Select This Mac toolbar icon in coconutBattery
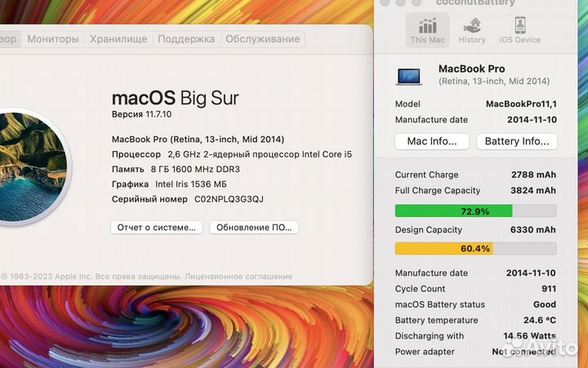The image size is (588, 368). [427, 30]
